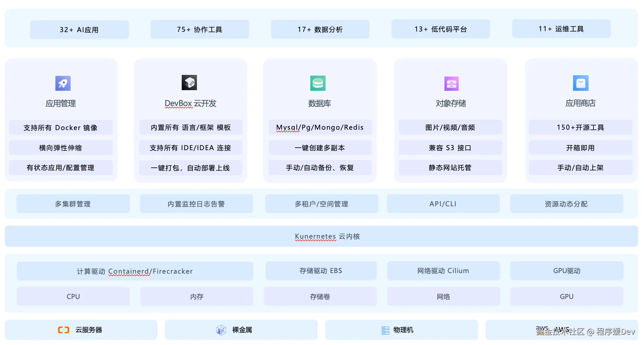Viewport: 644px width, 345px height.
Task: Click 150+开源工具 item
Action: (x=581, y=127)
